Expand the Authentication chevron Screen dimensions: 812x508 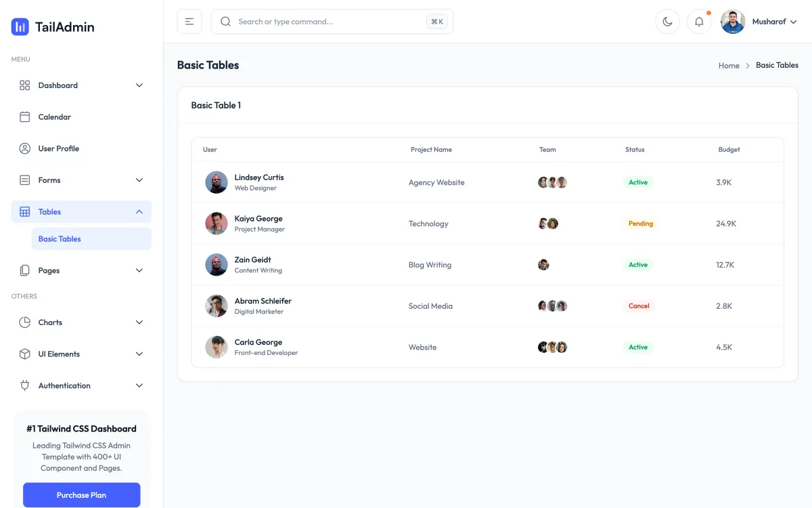139,385
